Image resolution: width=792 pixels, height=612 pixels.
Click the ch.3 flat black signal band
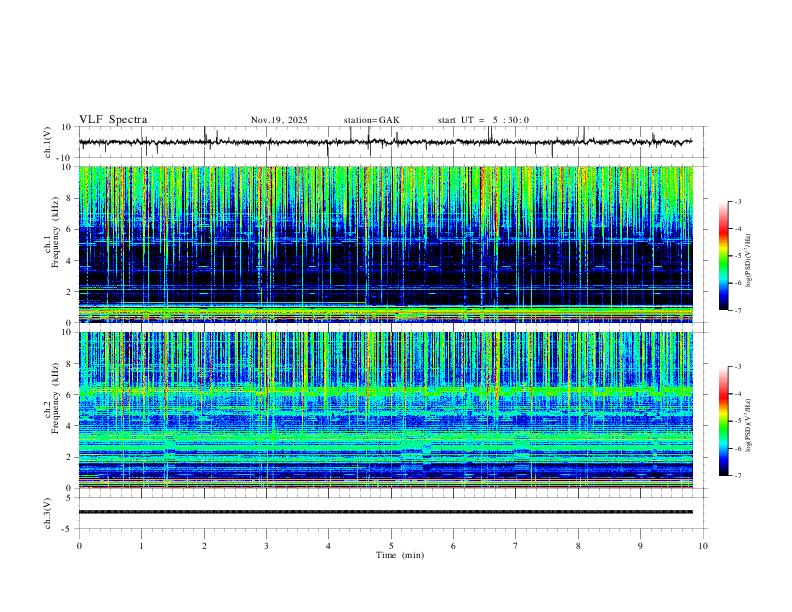click(385, 512)
